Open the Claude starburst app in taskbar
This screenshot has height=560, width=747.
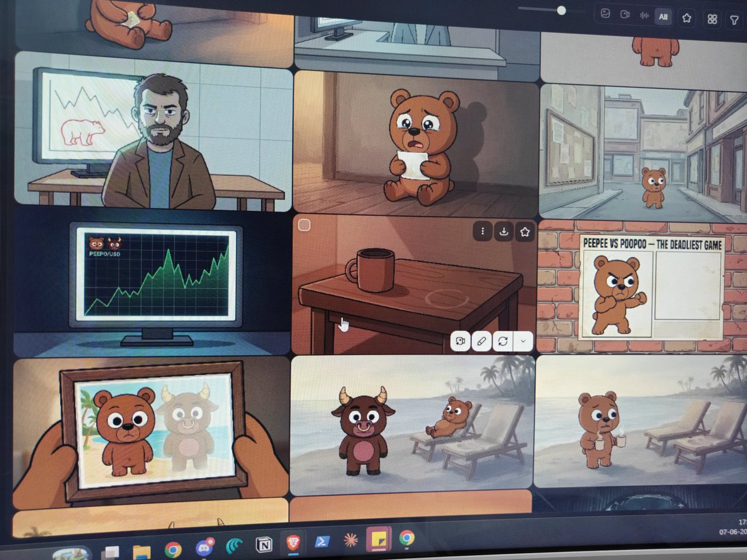point(351,540)
